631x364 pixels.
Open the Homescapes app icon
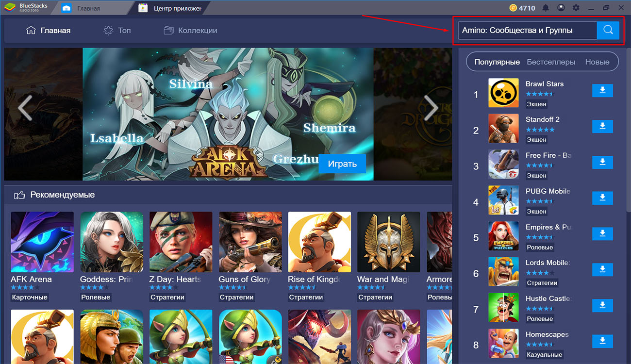tap(503, 344)
